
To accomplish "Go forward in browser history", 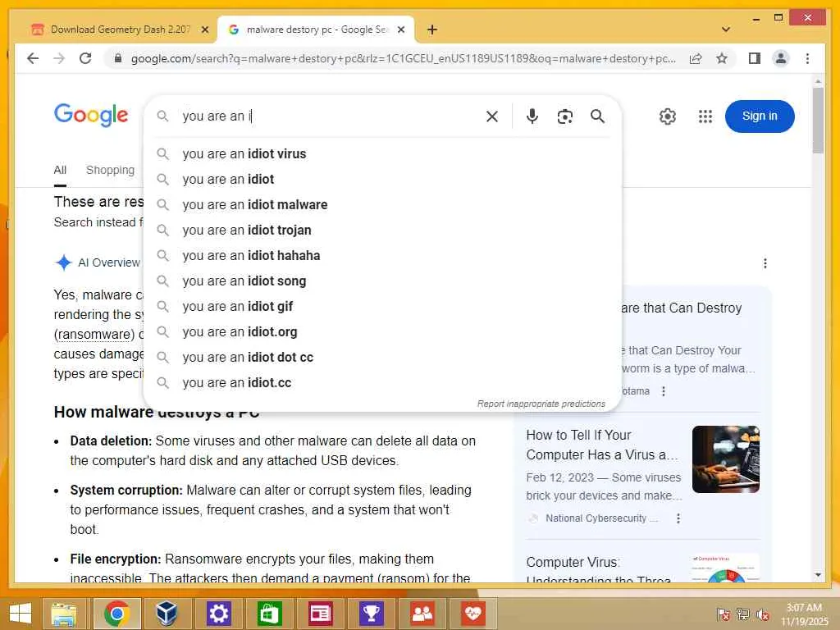I will click(x=59, y=58).
